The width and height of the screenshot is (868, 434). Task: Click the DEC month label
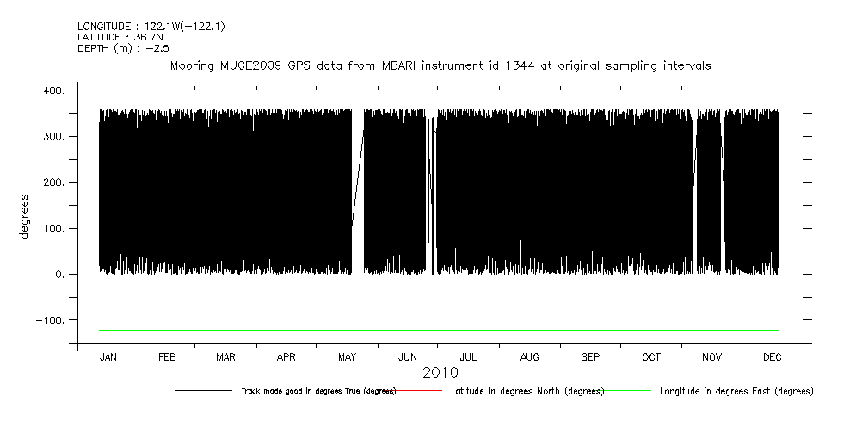click(x=772, y=356)
